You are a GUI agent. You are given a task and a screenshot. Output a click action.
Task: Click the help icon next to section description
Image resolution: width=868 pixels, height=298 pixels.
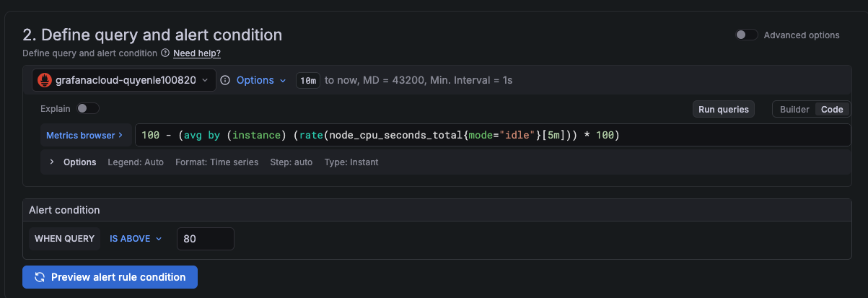pos(165,53)
